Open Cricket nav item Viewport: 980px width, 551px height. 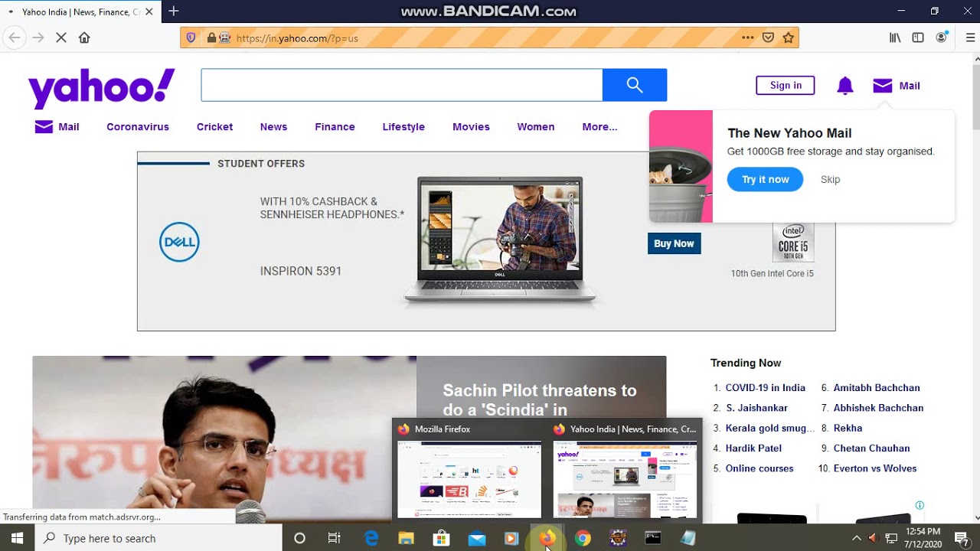pyautogui.click(x=214, y=127)
